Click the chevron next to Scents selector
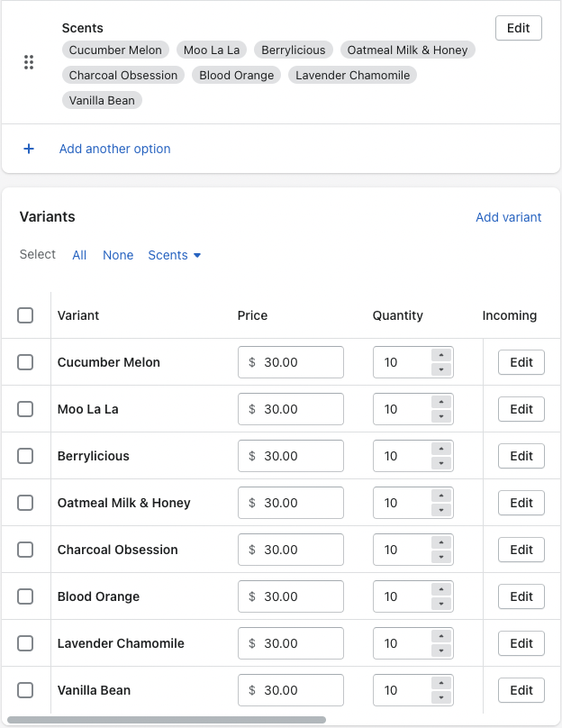The width and height of the screenshot is (562, 728). click(x=196, y=255)
